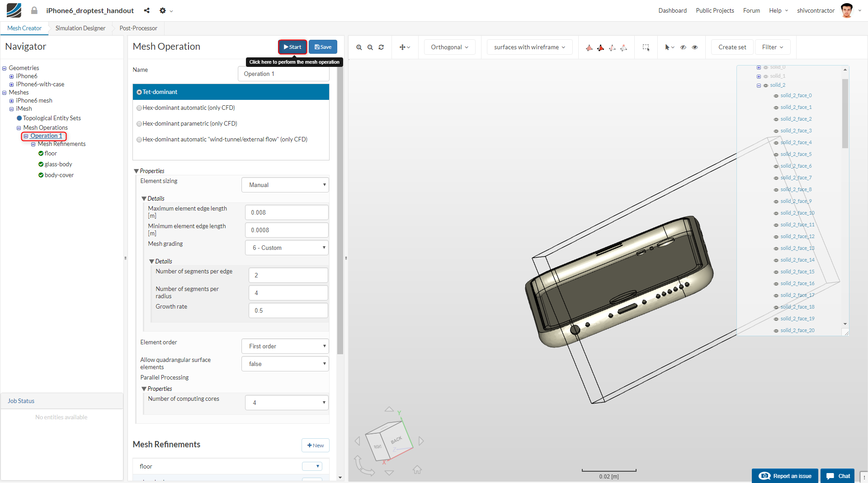Click the show-all eye icon in the viewer toolbar
This screenshot has width=868, height=483.
click(x=695, y=47)
